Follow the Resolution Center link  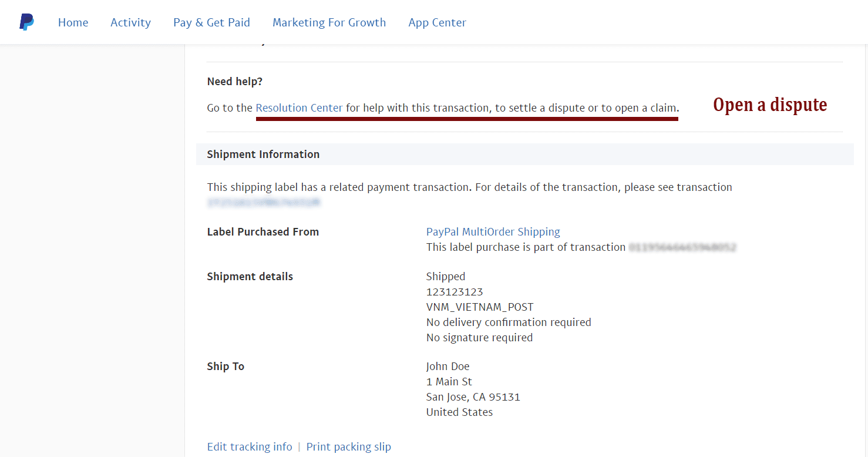click(299, 108)
